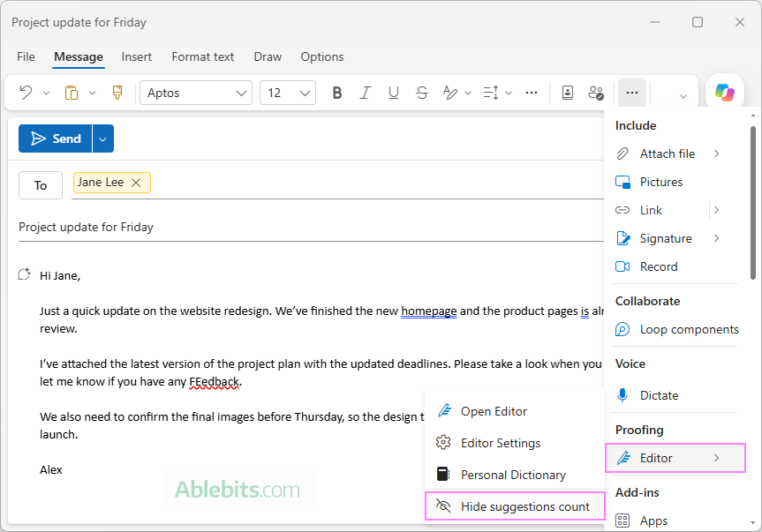Click Apps under Add-ins
Viewport: 762px width, 532px height.
pos(675,521)
